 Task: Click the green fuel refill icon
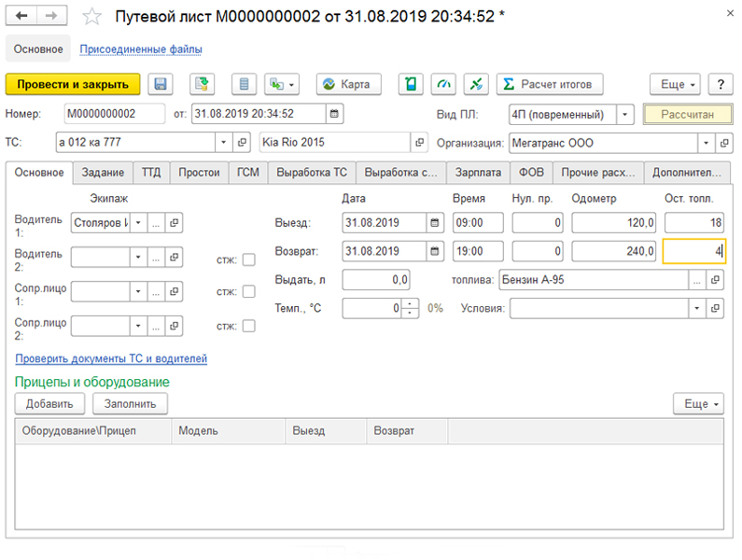(x=411, y=84)
